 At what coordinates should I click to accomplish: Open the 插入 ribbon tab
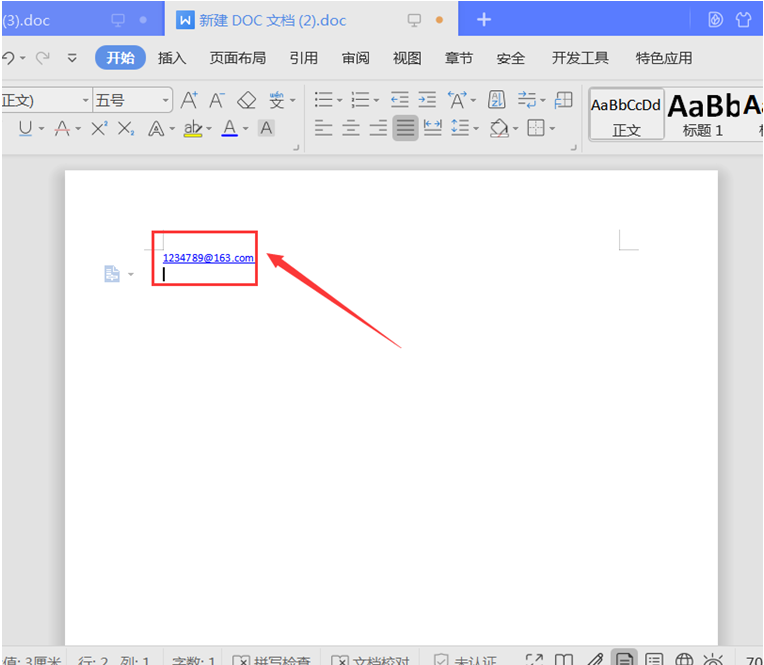click(x=172, y=58)
